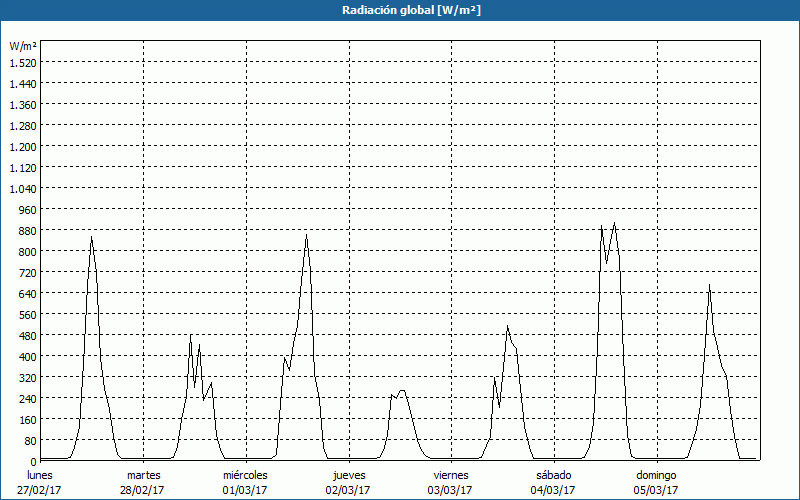The width and height of the screenshot is (800, 500).
Task: Click the 'miércoles' day label
Action: coord(245,475)
